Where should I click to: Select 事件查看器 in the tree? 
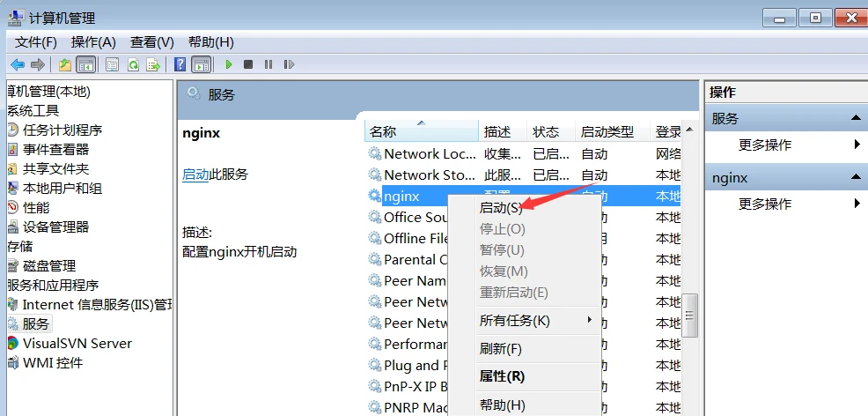click(56, 150)
